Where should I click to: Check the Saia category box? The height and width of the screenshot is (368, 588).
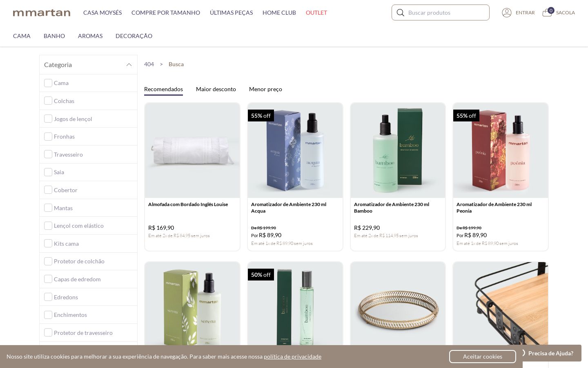(48, 172)
